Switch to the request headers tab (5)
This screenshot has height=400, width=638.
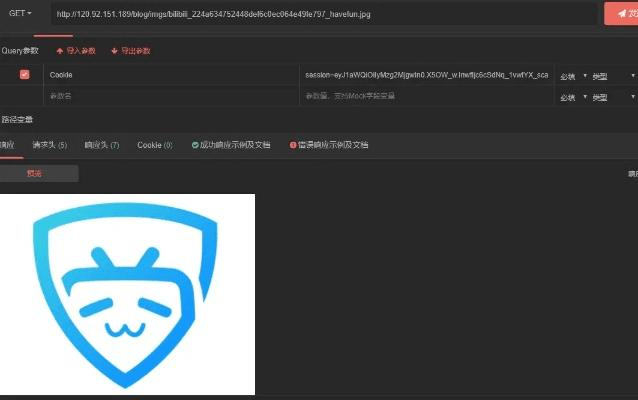point(49,145)
